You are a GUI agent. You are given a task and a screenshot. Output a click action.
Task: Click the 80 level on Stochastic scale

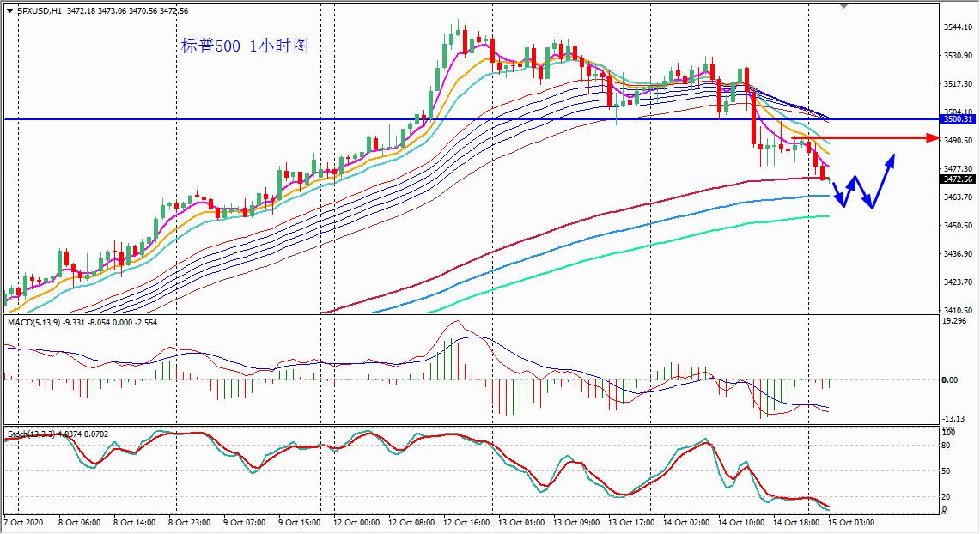[x=946, y=446]
